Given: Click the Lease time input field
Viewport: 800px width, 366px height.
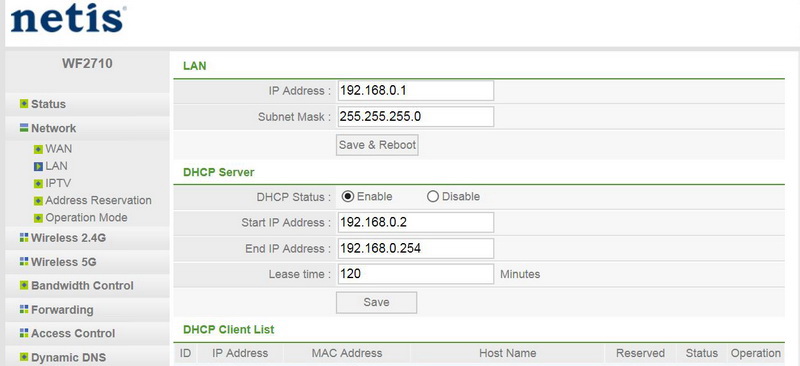Looking at the screenshot, I should click(415, 274).
